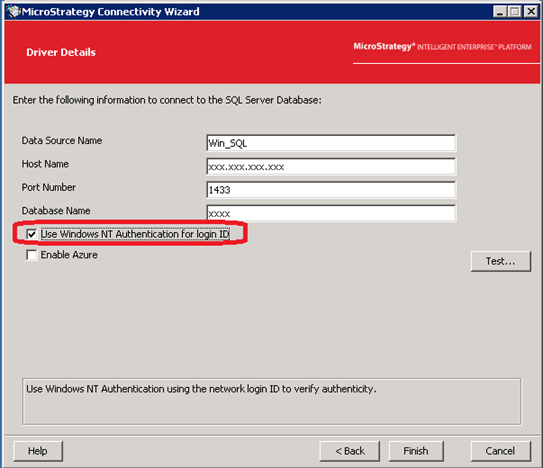Minimize the Connectivity Wizard window
Viewport: 543px width, 468px height.
point(499,12)
